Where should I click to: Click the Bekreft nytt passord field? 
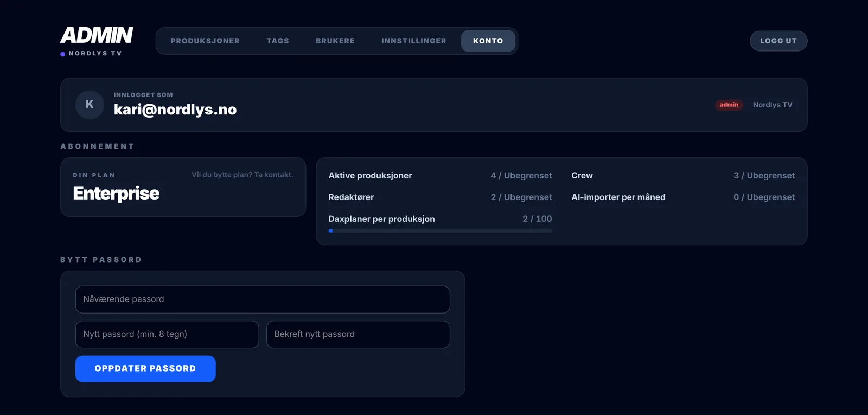tap(358, 334)
